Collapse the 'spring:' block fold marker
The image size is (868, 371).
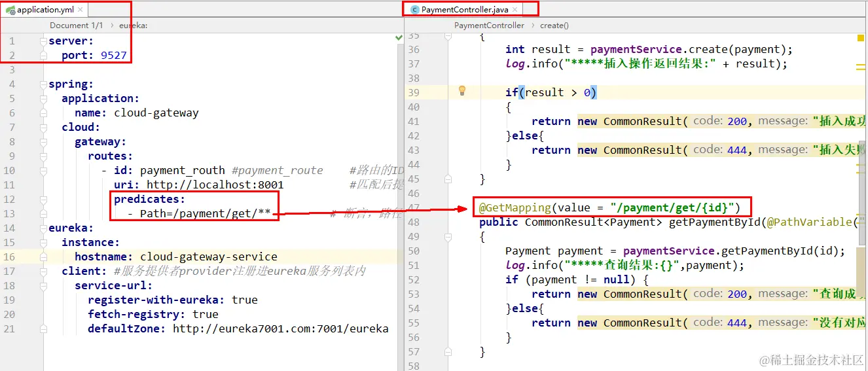tap(45, 84)
